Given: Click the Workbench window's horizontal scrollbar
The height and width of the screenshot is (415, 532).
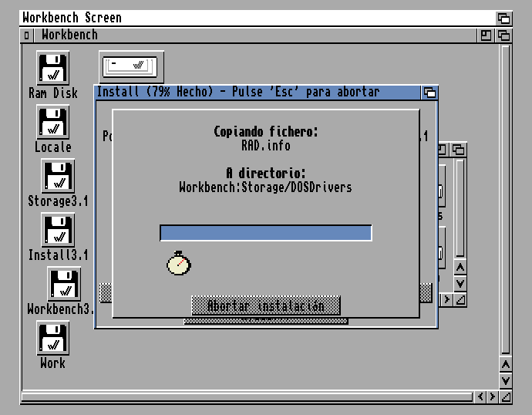Looking at the screenshot, I should 247,397.
